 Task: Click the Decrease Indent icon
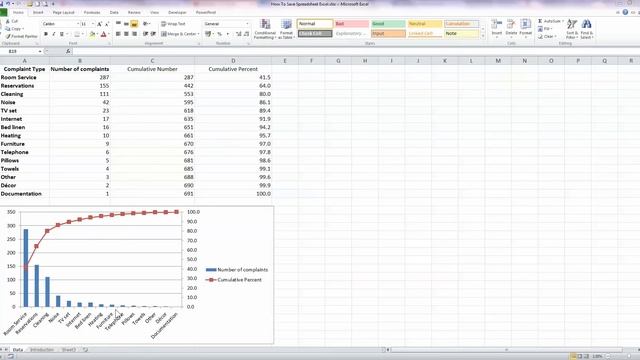click(x=145, y=34)
